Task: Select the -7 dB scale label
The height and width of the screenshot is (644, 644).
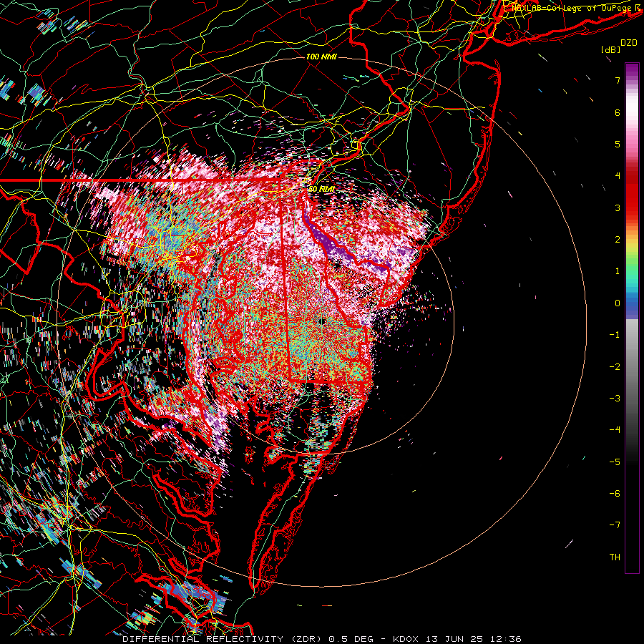Action: [615, 525]
